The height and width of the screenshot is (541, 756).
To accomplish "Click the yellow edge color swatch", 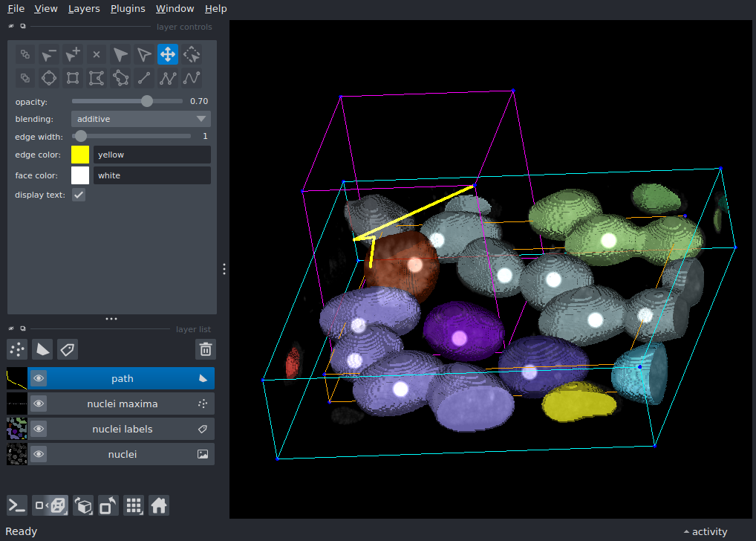I will (79, 155).
